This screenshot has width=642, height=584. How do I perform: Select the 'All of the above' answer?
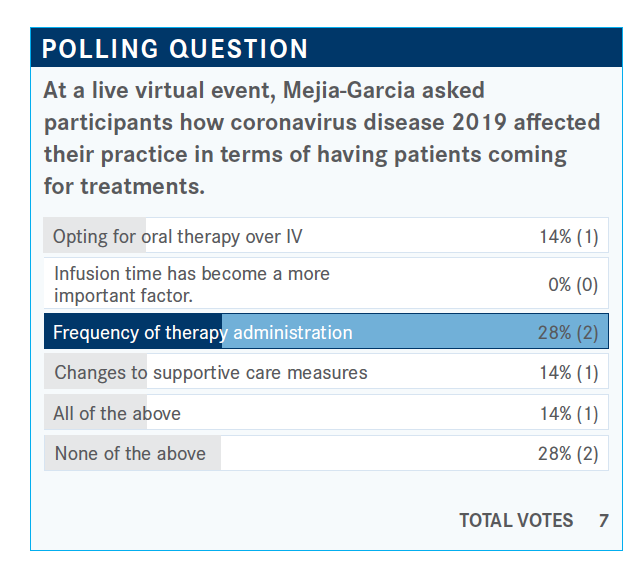pyautogui.click(x=117, y=413)
